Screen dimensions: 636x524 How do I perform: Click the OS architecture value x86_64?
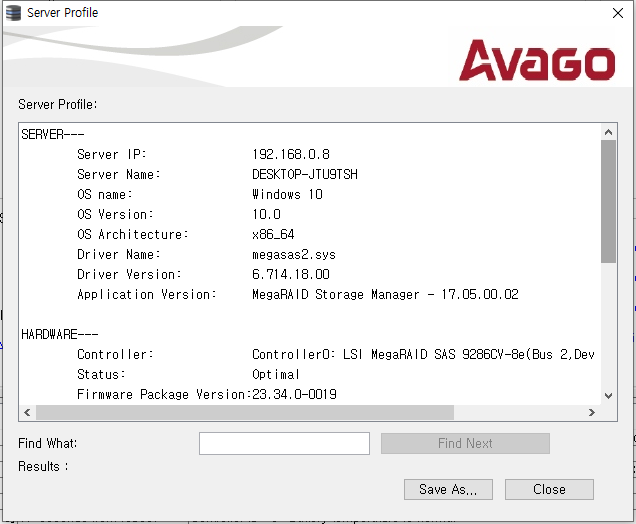[x=273, y=234]
